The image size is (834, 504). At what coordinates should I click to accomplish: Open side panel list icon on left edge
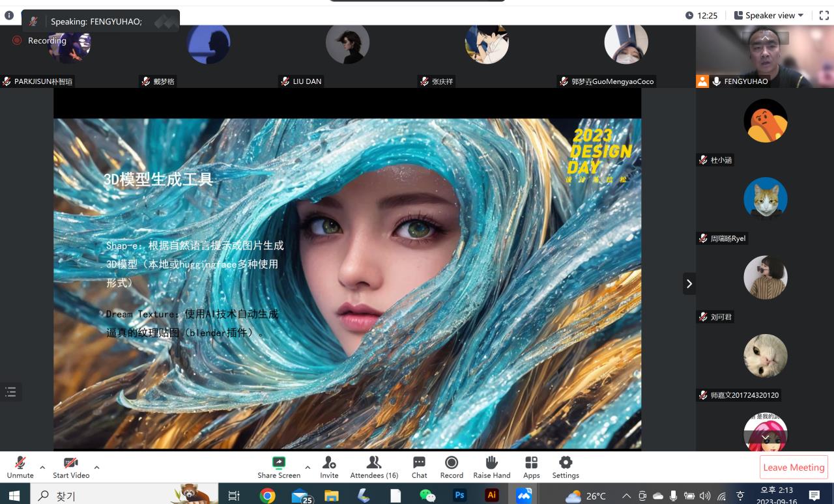10,392
